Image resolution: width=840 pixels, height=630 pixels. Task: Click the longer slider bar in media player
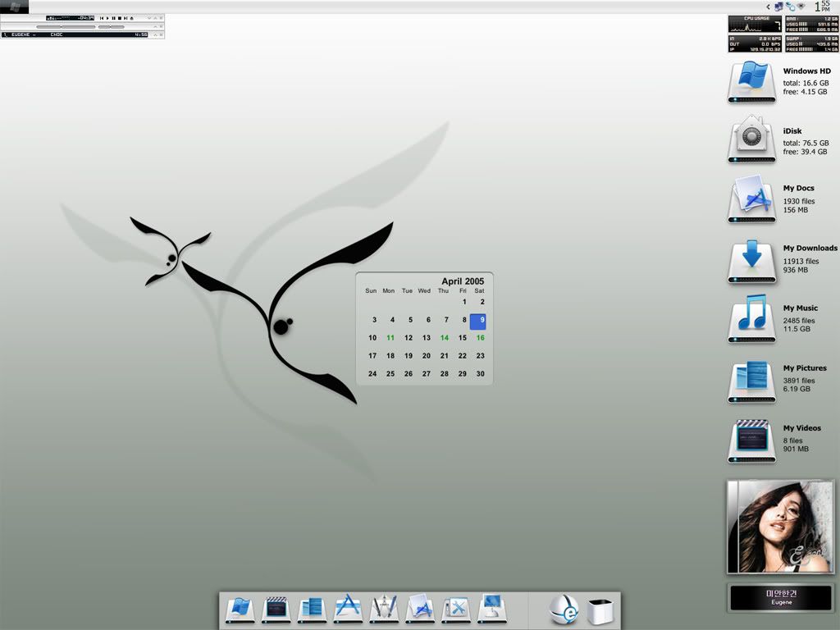[66, 27]
